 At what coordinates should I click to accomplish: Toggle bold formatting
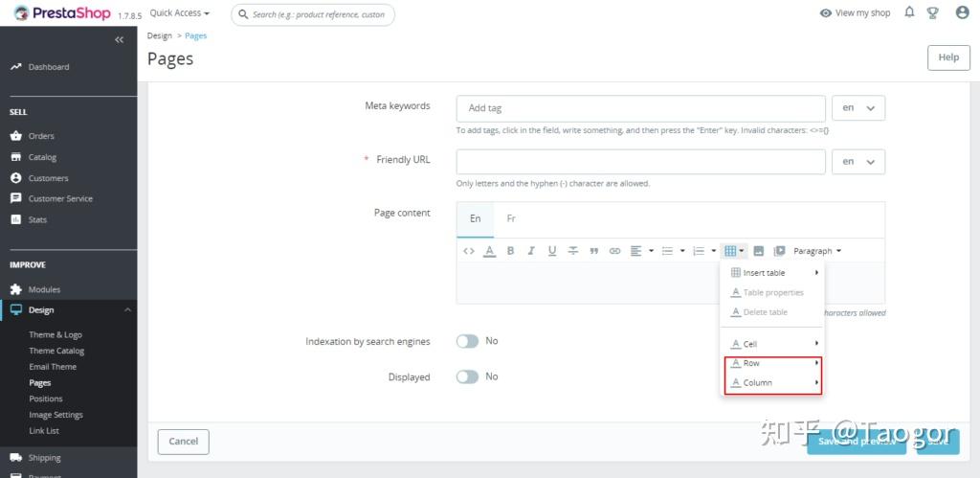point(511,251)
